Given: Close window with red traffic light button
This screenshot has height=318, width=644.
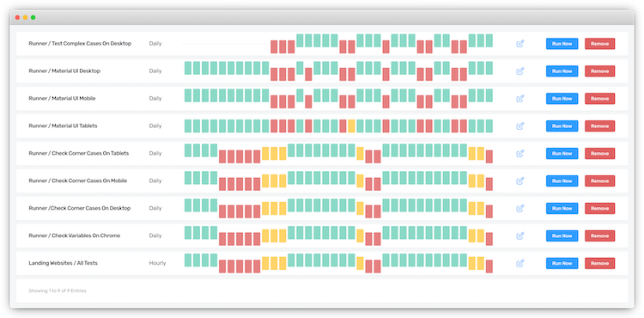Looking at the screenshot, I should tap(17, 18).
